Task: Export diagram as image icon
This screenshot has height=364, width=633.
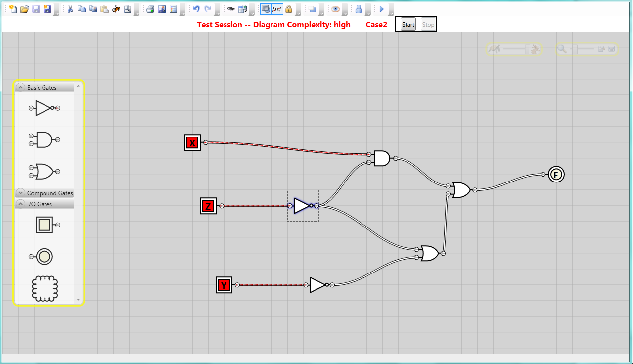Action: [x=162, y=9]
